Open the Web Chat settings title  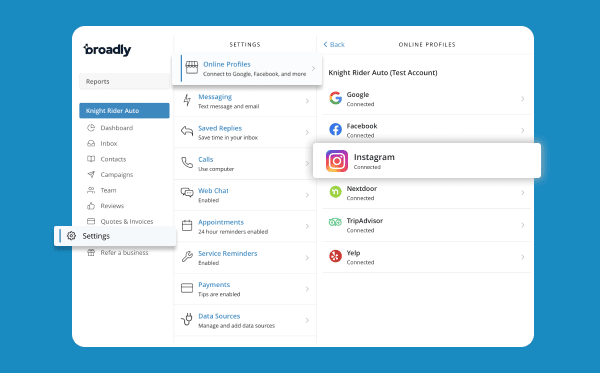213,191
